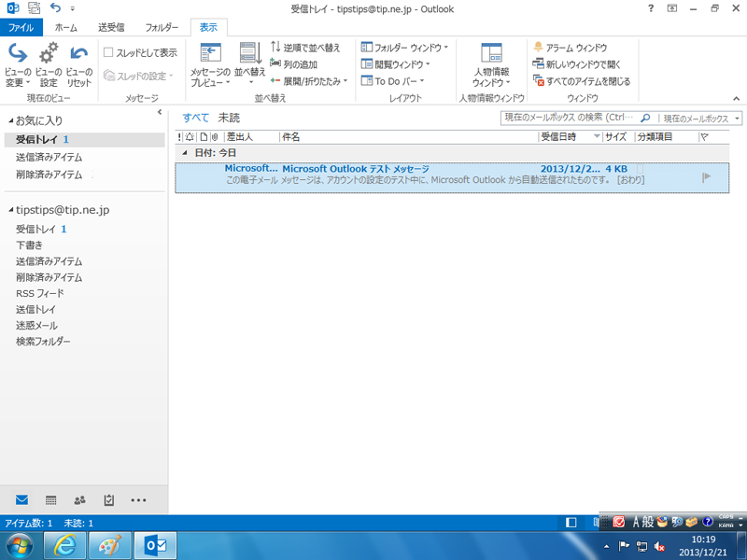
Task: Open ビューの設定 (View Settings) gear icon
Action: (49, 64)
